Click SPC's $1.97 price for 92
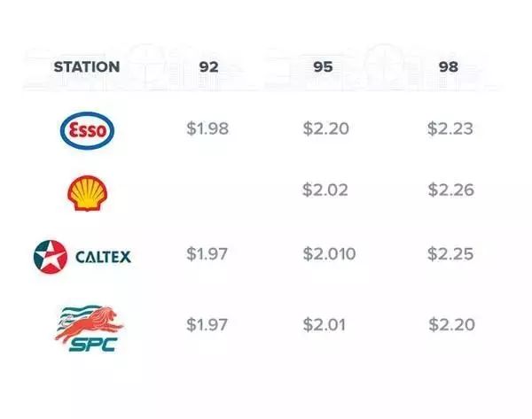The width and height of the screenshot is (532, 419). pos(207,324)
